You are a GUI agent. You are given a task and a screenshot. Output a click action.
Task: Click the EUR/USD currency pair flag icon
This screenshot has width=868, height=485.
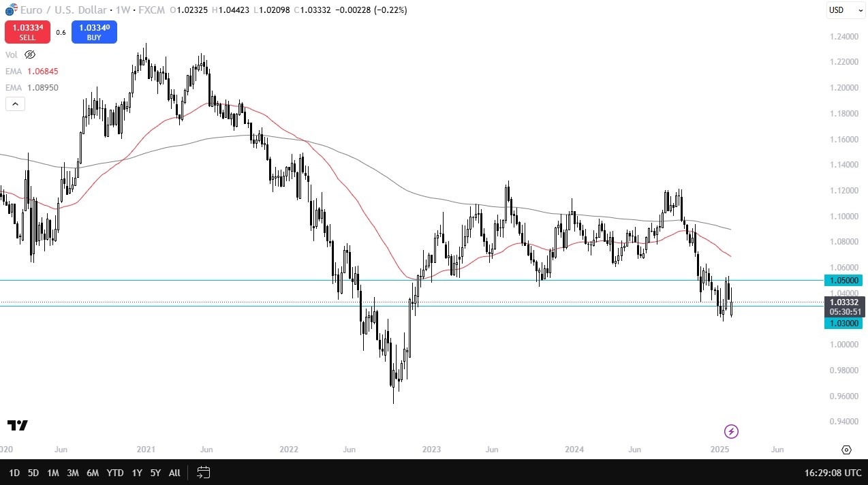(10, 10)
